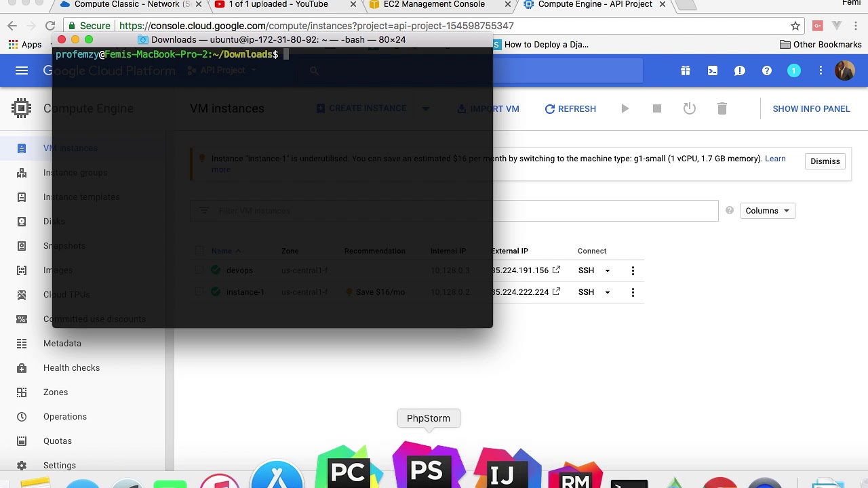Dismiss the underutilised instance recommendation
Image resolution: width=868 pixels, height=488 pixels.
click(825, 161)
